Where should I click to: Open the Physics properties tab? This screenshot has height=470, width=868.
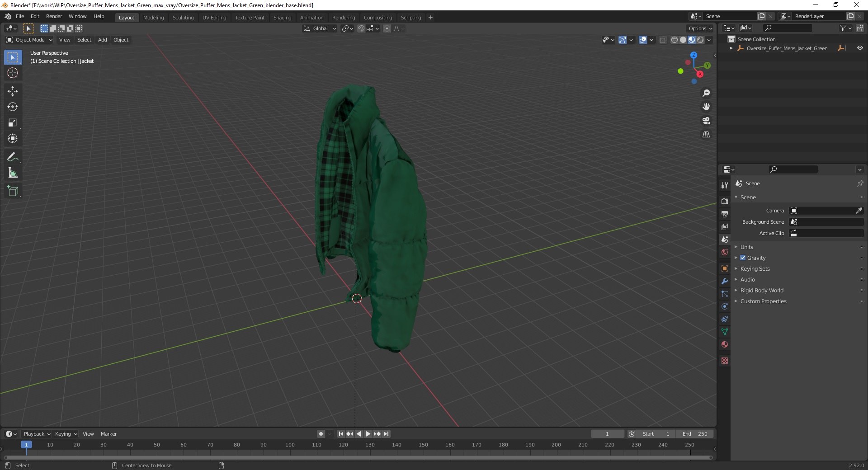tap(725, 306)
